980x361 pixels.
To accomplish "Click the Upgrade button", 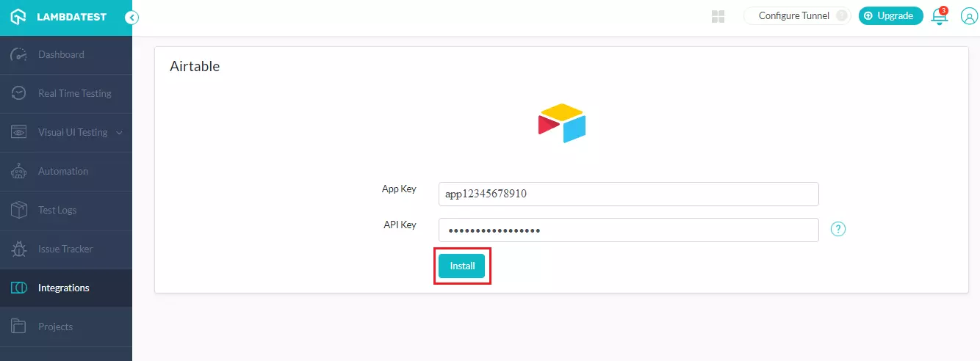I will (890, 15).
